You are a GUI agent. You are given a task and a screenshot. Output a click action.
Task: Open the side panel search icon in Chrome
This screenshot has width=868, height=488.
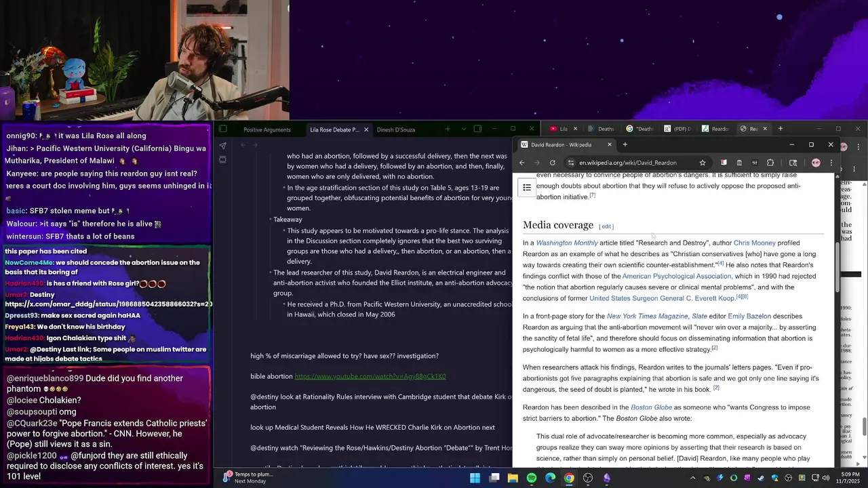(x=793, y=163)
